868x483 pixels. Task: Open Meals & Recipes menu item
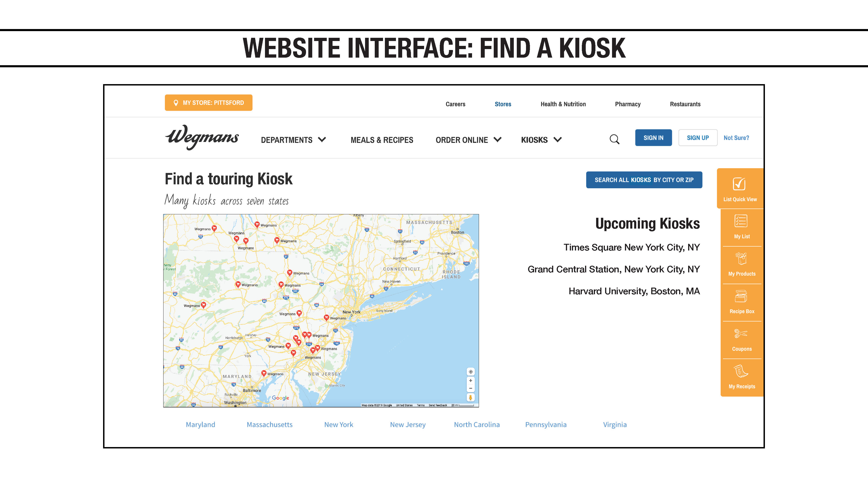point(381,140)
